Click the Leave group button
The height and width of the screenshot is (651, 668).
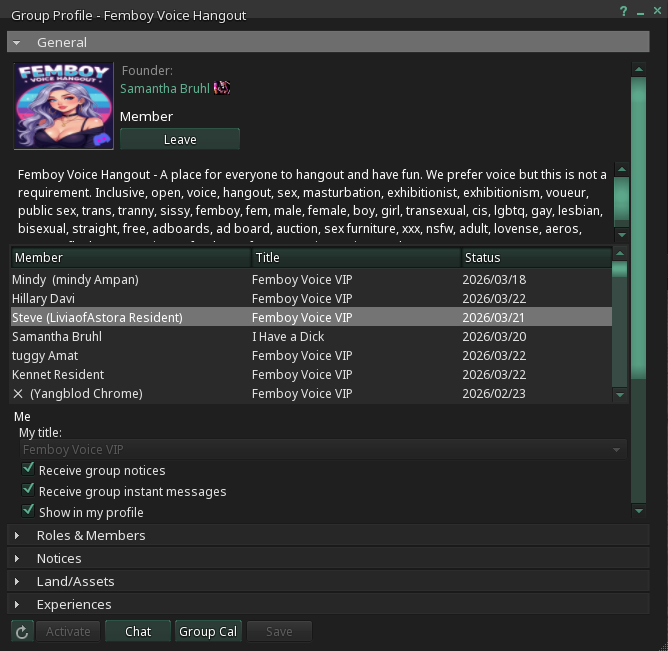pos(180,139)
